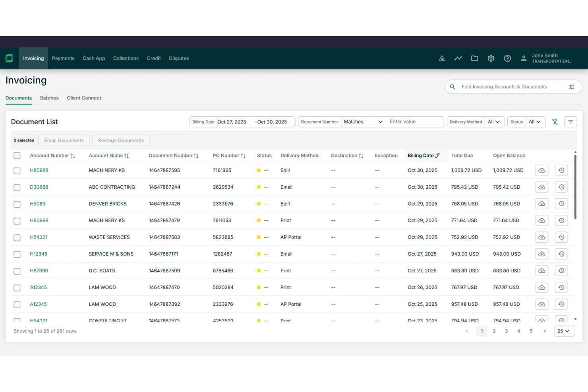The width and height of the screenshot is (588, 392).
Task: Check the row for document 14647887479
Action: coord(17,221)
